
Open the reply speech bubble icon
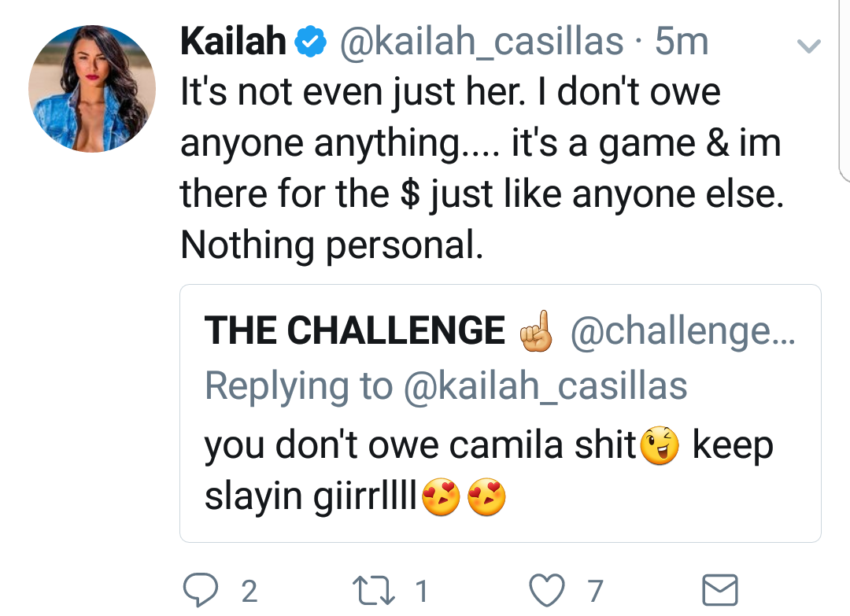[x=201, y=590]
